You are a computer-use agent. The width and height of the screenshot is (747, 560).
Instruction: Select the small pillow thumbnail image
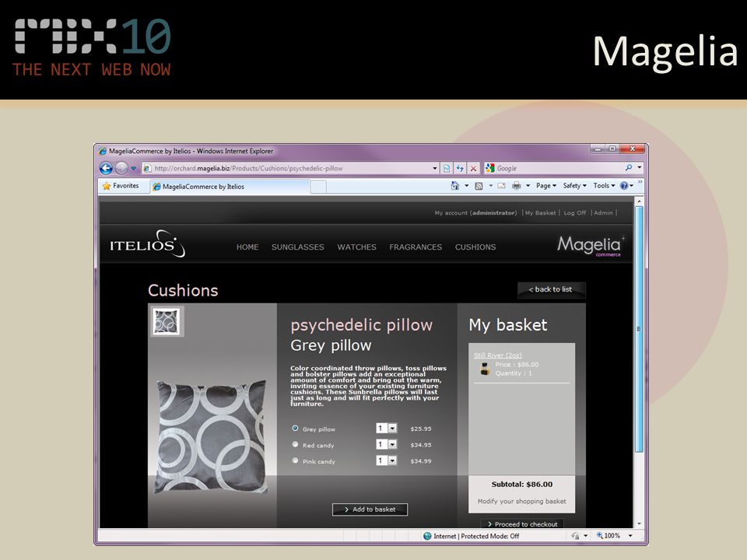[x=166, y=321]
